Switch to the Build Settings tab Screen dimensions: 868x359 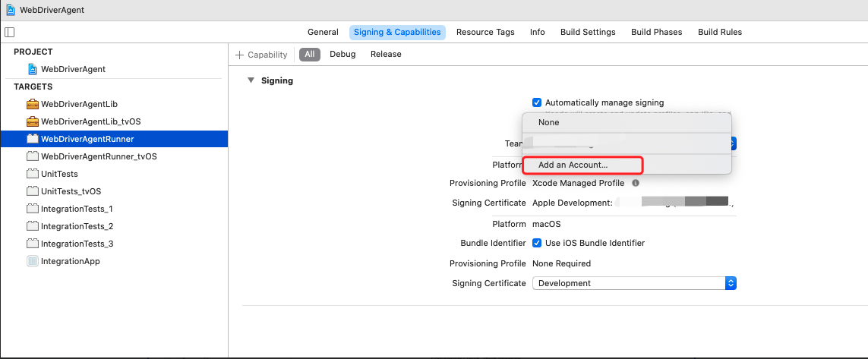point(588,32)
